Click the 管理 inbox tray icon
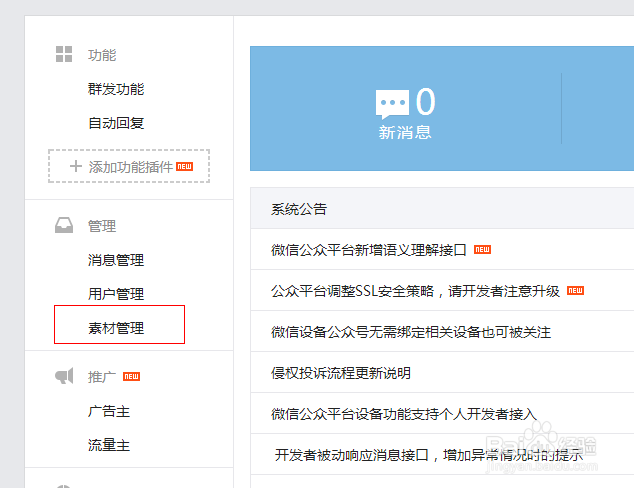 point(64,225)
